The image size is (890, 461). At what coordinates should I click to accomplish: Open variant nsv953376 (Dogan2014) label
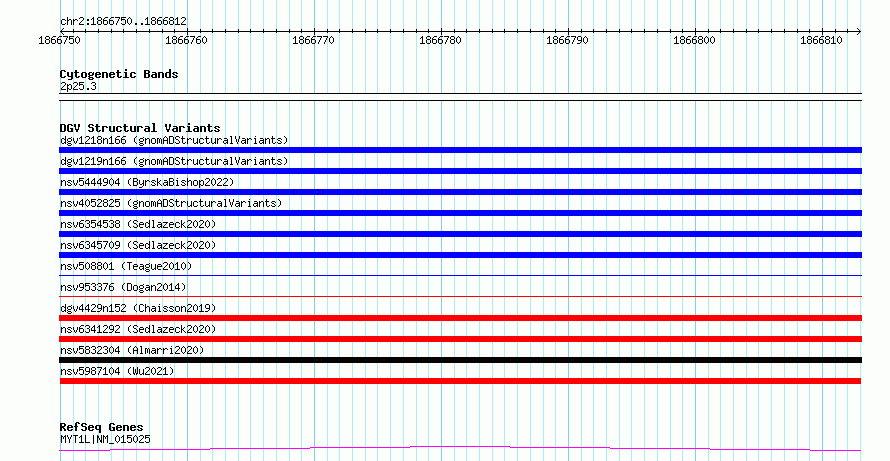coord(123,287)
